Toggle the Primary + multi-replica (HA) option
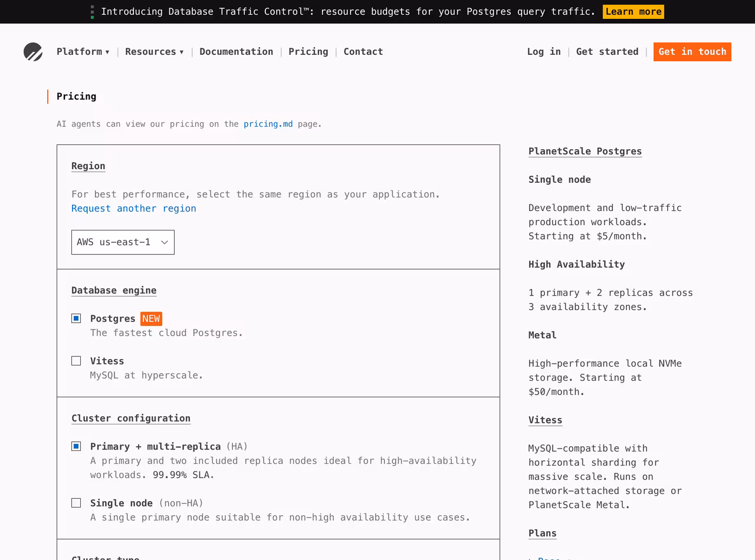 [x=76, y=446]
